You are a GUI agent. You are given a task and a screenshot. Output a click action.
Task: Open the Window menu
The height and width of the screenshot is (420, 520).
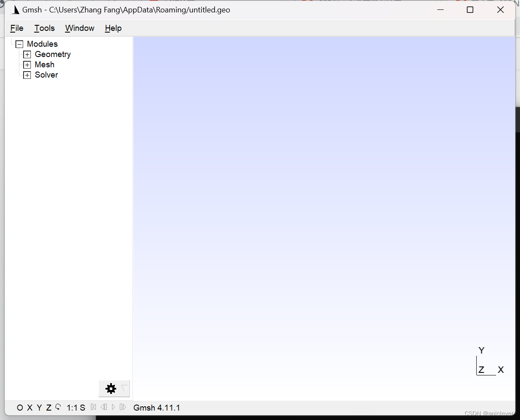(80, 28)
